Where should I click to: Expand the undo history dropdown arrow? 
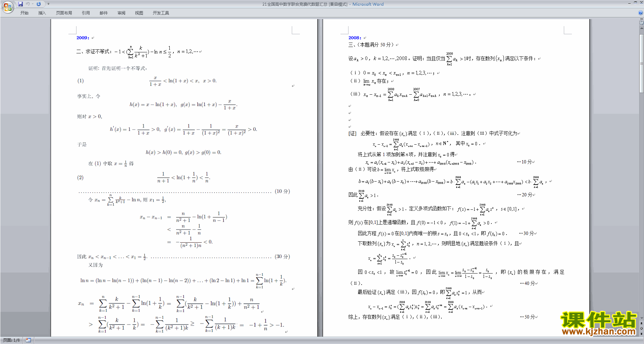[33, 4]
